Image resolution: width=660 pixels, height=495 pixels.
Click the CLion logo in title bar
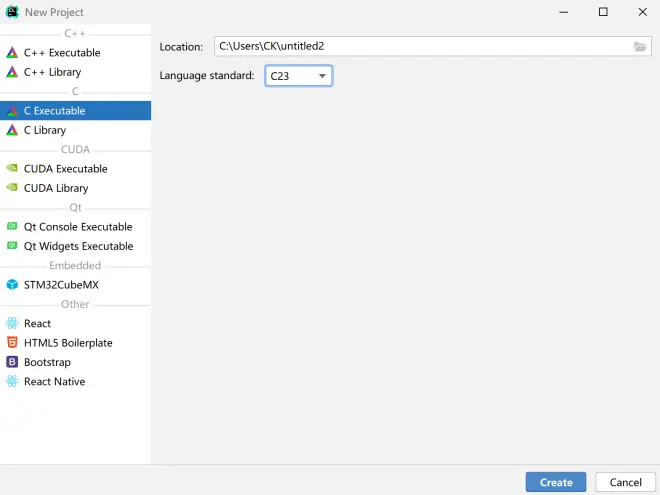point(12,12)
